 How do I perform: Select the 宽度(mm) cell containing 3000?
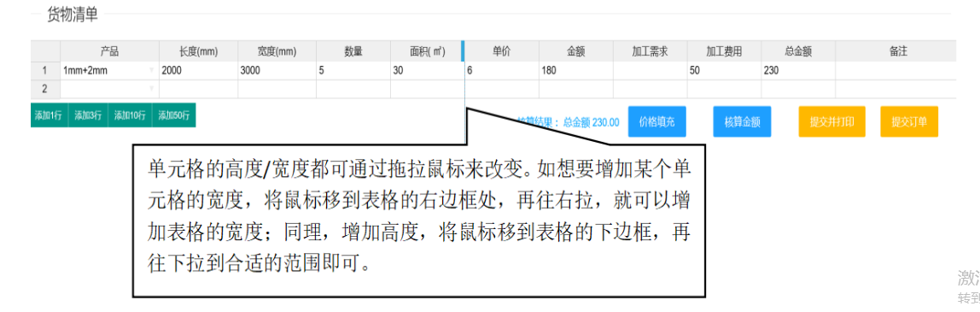pyautogui.click(x=277, y=71)
